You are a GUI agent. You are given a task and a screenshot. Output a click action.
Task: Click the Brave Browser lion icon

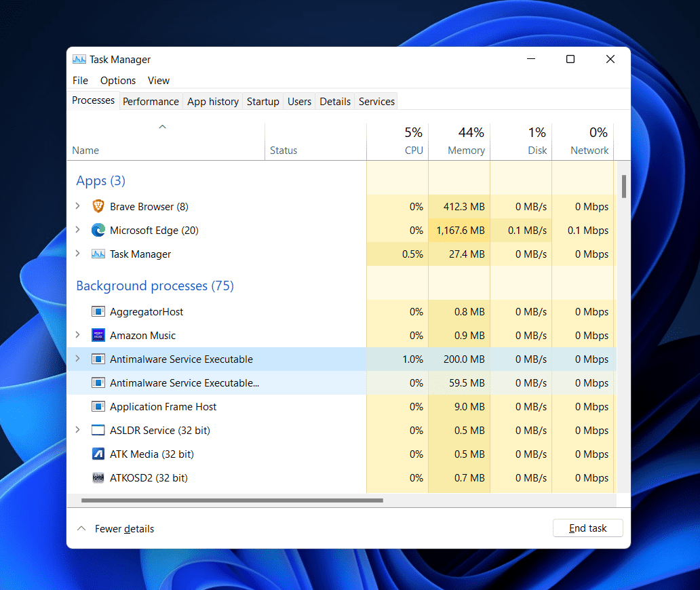98,206
